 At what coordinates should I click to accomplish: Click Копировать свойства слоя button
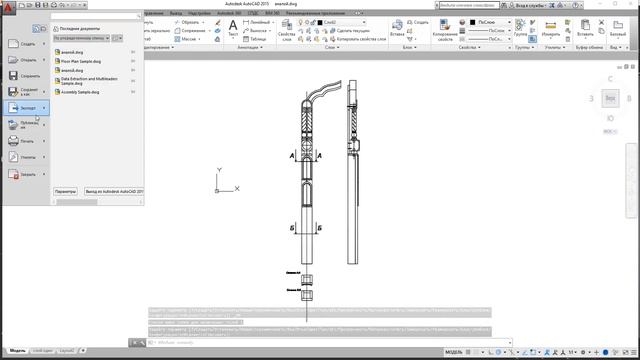(358, 39)
